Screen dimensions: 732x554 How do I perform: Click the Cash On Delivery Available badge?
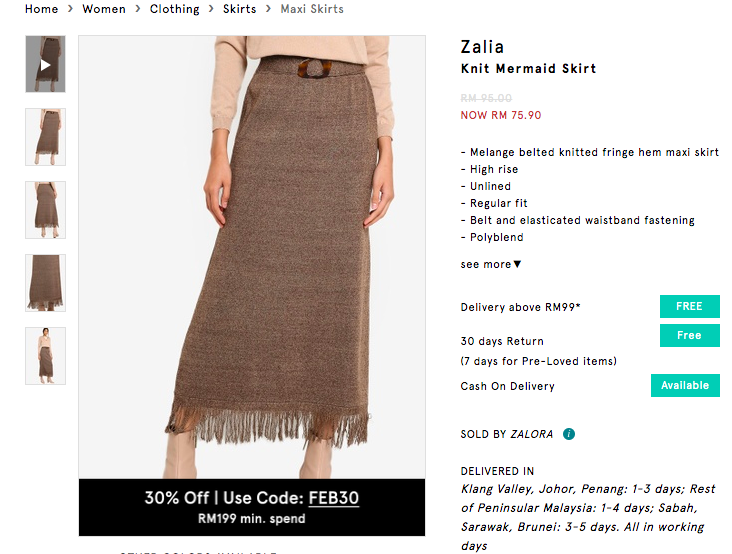pyautogui.click(x=685, y=386)
